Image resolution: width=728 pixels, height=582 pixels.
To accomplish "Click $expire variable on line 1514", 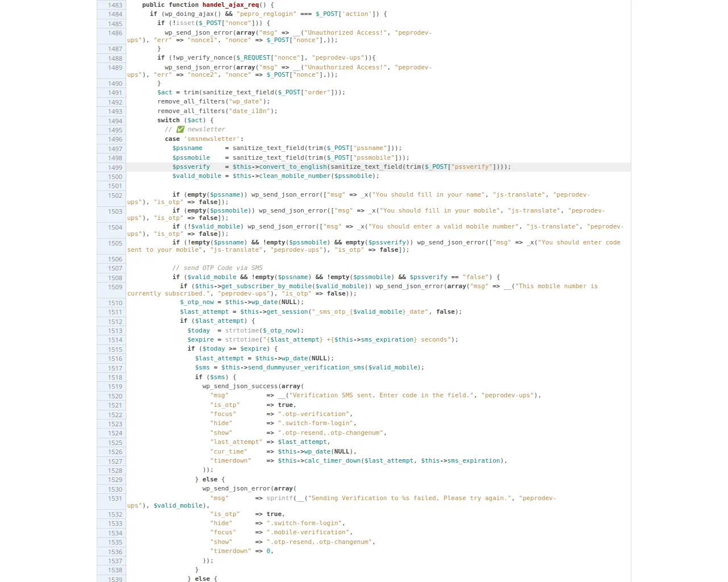I will [x=201, y=339].
